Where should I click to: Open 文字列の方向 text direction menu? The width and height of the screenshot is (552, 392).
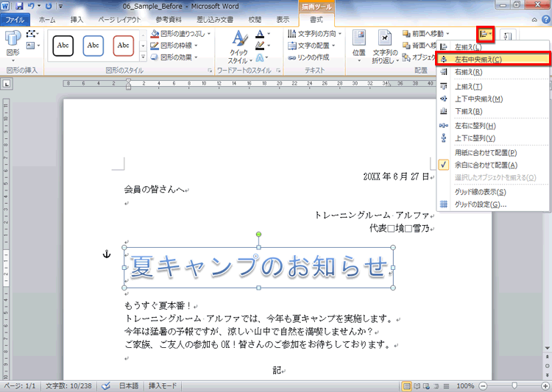(314, 34)
